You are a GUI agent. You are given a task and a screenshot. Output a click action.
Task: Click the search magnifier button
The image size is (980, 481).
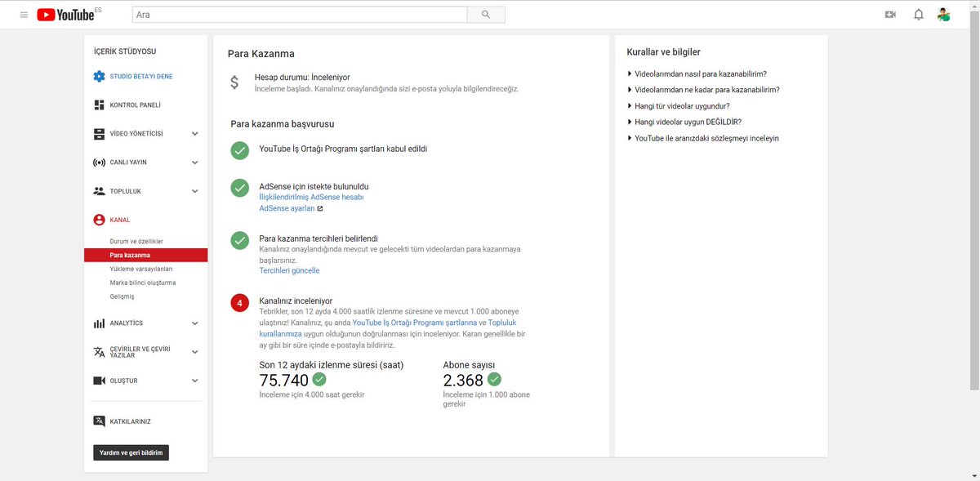[486, 15]
